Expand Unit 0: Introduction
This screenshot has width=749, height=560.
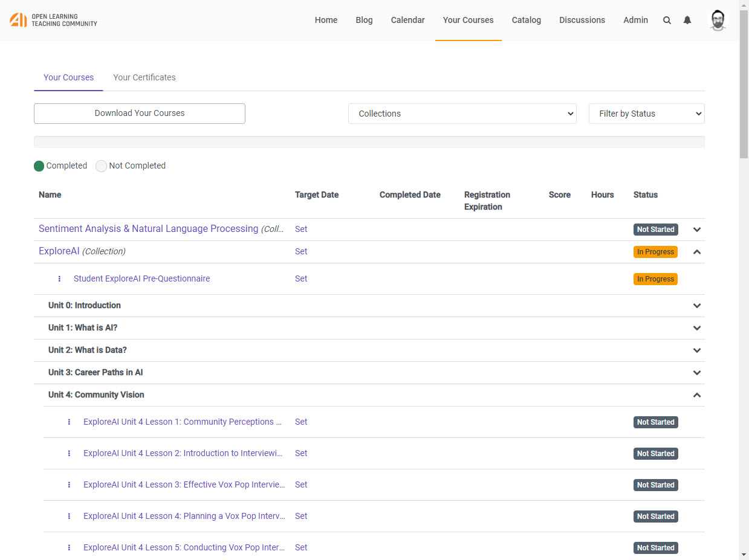(x=697, y=306)
